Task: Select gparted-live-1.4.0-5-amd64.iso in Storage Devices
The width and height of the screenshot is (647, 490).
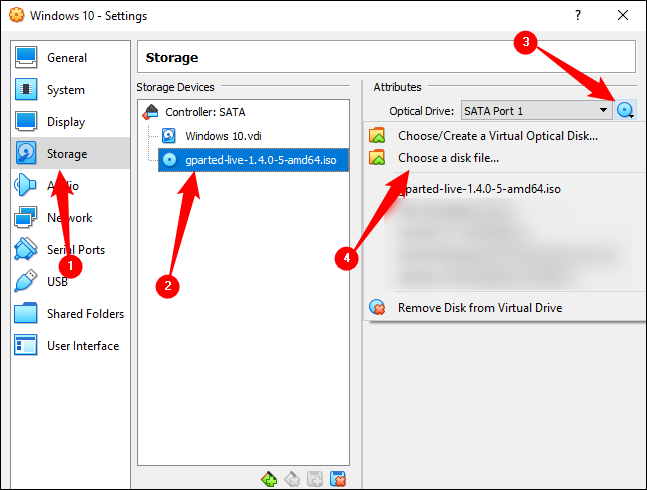Action: coord(253,160)
